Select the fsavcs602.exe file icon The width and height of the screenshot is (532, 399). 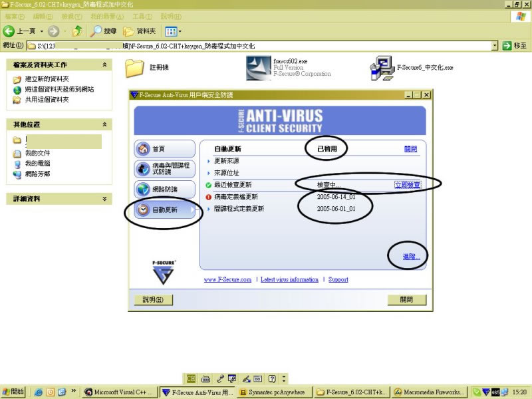pos(259,68)
